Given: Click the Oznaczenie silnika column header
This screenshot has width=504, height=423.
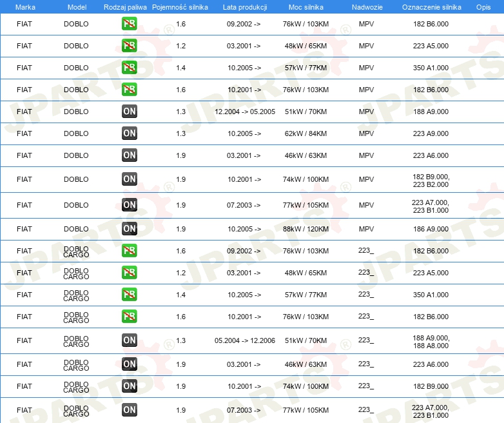Looking at the screenshot, I should coord(432,7).
